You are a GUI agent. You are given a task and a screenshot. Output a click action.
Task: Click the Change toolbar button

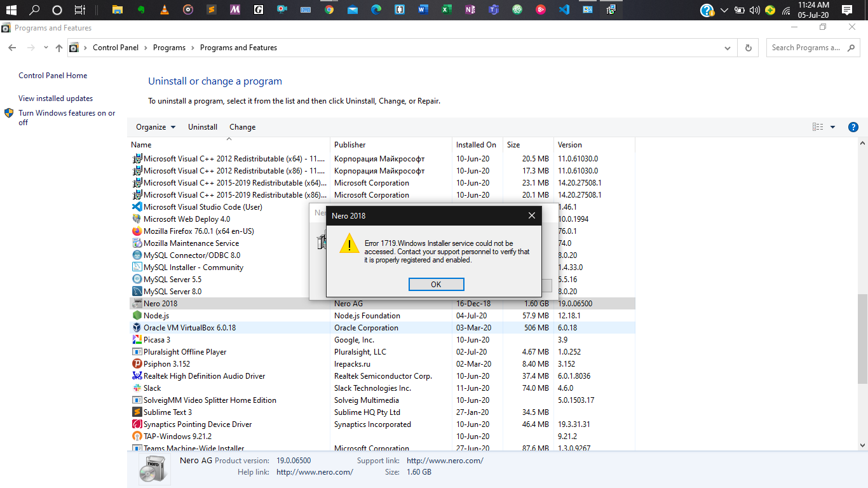click(x=242, y=127)
